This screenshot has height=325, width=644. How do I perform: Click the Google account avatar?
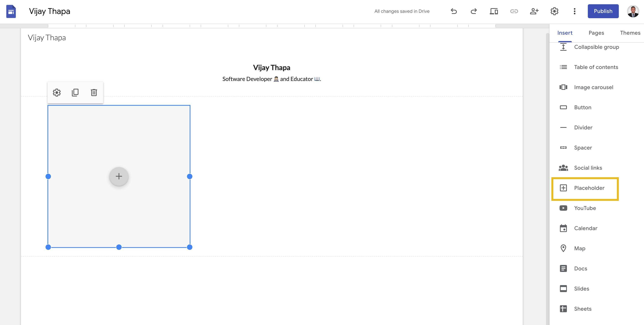tap(633, 11)
